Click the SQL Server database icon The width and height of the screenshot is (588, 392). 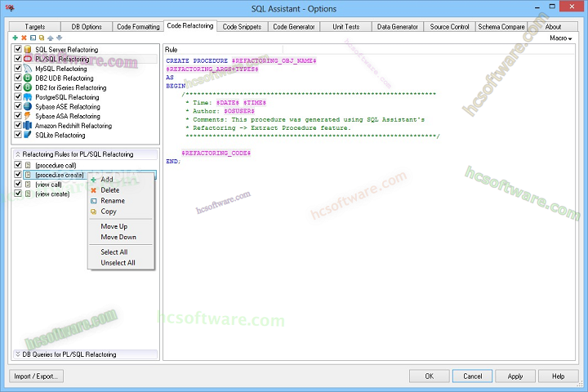(28, 50)
